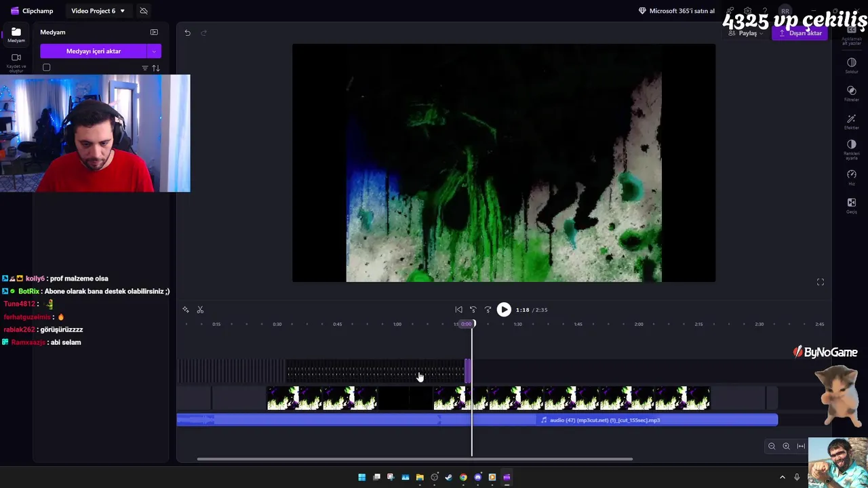Click the Medyayı içeri aktar button
868x488 pixels.
pos(94,51)
